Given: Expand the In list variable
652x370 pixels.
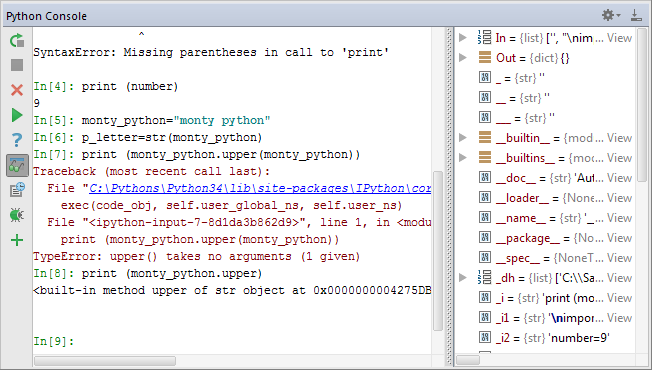Looking at the screenshot, I should [463, 38].
